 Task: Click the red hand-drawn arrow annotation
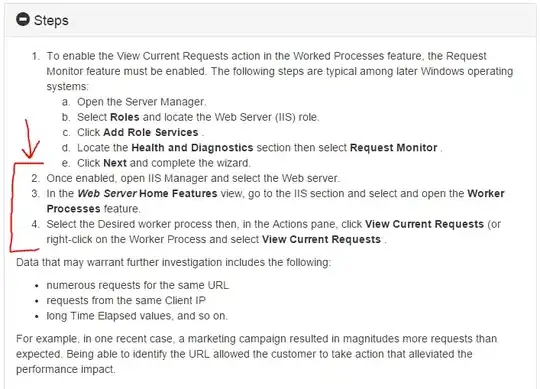(x=31, y=139)
